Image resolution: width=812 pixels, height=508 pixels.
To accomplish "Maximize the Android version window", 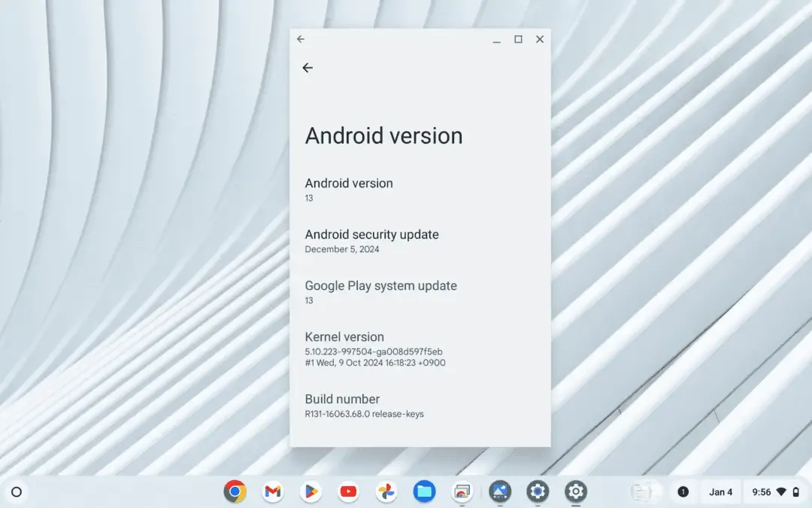I will tap(518, 39).
